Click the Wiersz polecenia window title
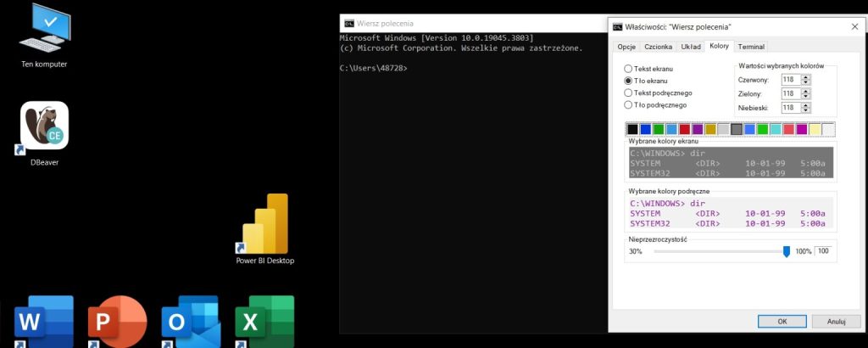 click(x=385, y=24)
